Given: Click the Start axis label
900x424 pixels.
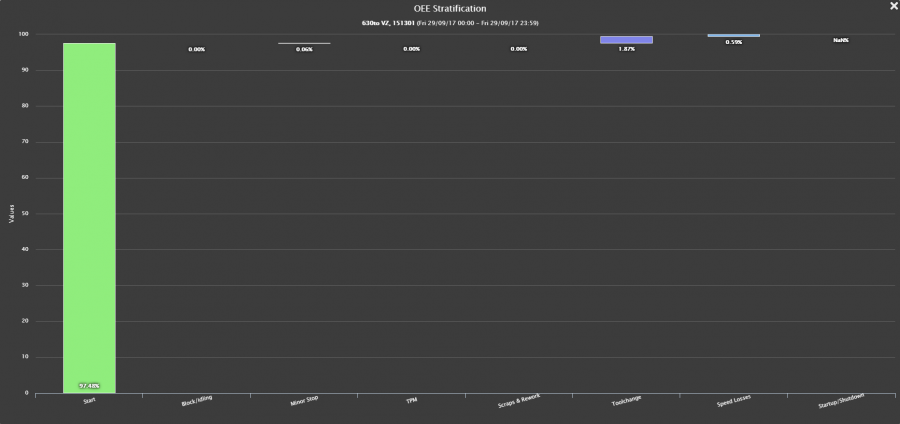Looking at the screenshot, I should coord(90,400).
